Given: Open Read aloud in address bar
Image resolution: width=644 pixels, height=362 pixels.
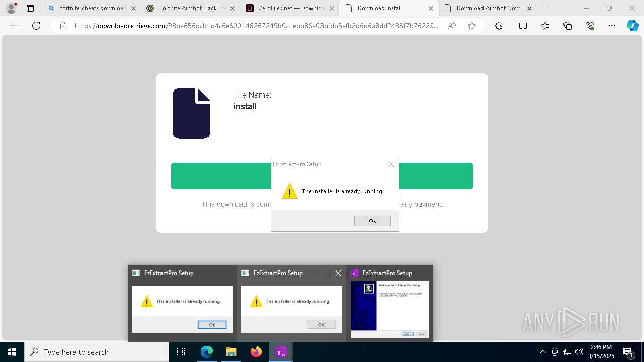Looking at the screenshot, I should [452, 26].
